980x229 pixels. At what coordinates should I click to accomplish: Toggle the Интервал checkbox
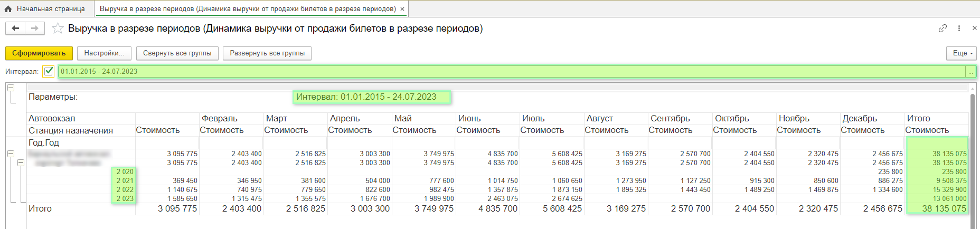point(49,71)
